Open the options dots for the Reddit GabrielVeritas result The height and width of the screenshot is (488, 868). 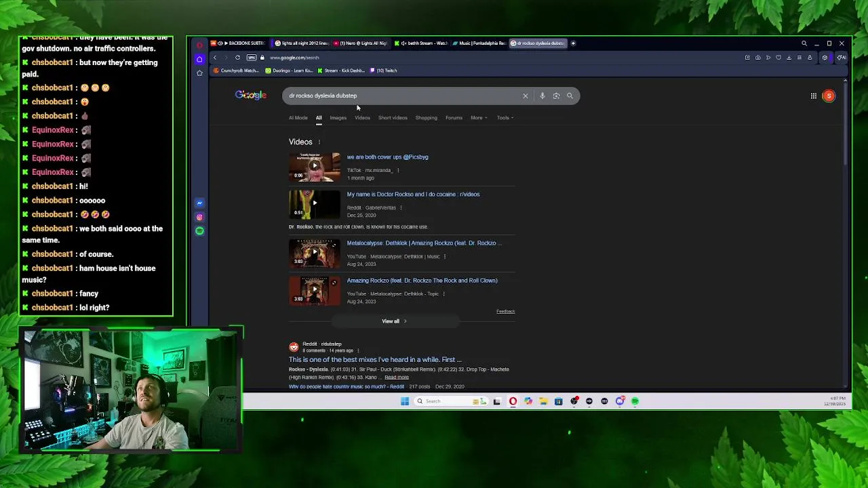401,208
